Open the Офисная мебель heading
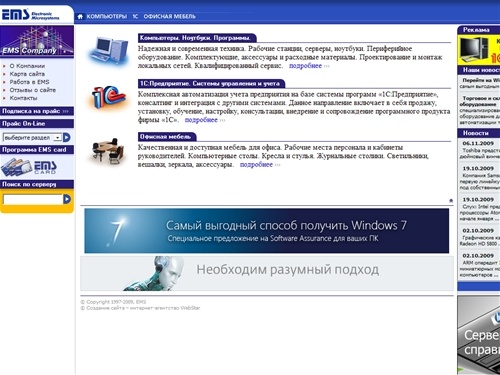This screenshot has width=500, height=375. 167,137
